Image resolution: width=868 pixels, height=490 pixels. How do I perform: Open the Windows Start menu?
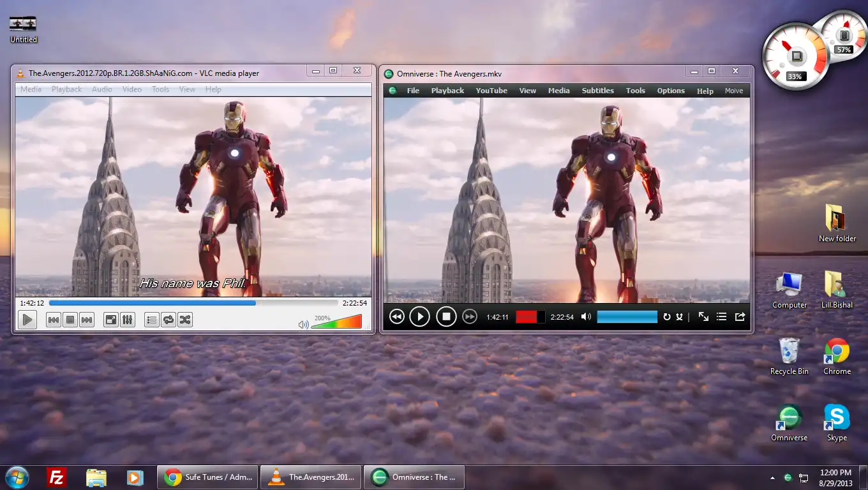tap(17, 477)
